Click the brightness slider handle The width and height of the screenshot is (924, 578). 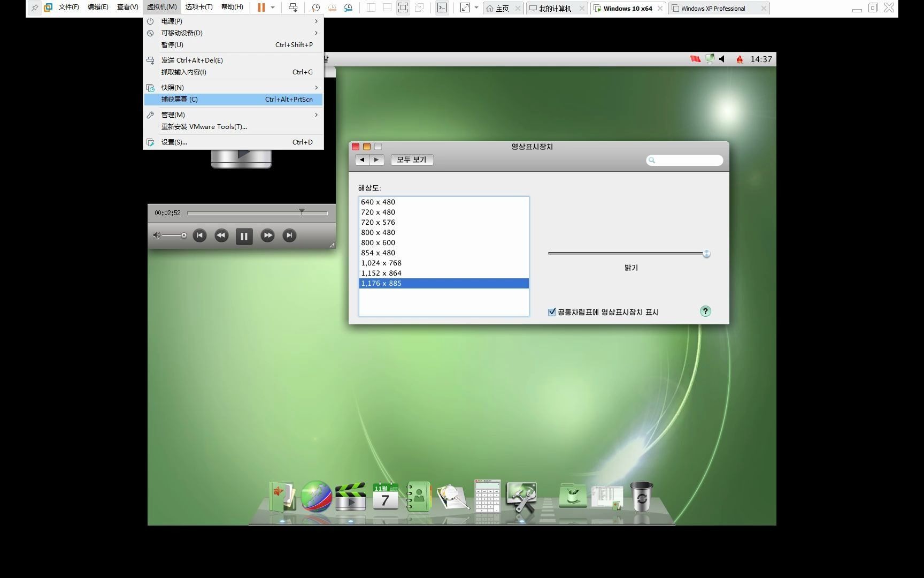coord(706,254)
